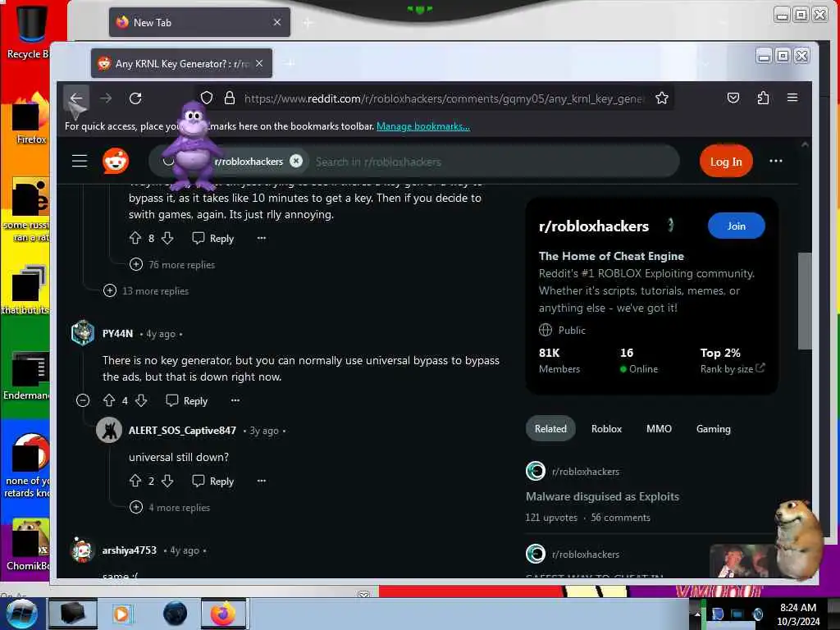Open more options on ALERT_SOS_Captive847's comment
The width and height of the screenshot is (840, 630).
click(x=262, y=481)
